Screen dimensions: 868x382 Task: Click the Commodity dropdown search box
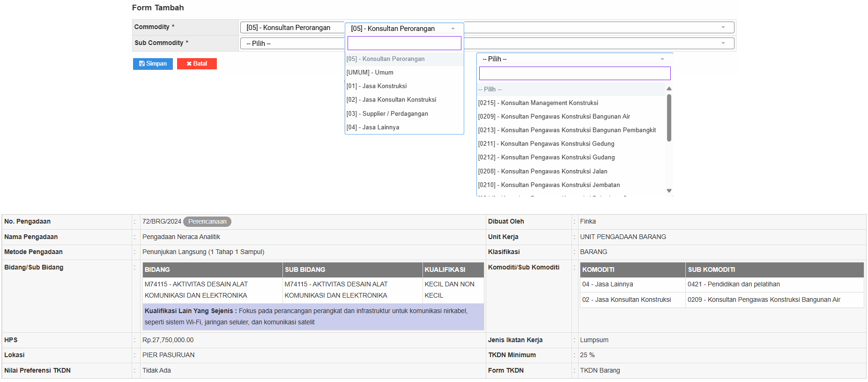(404, 44)
